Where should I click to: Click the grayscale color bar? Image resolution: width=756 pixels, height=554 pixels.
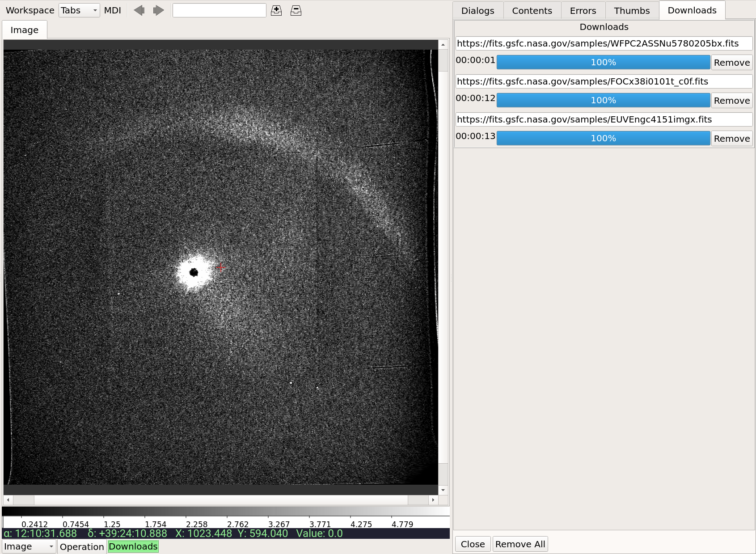226,511
